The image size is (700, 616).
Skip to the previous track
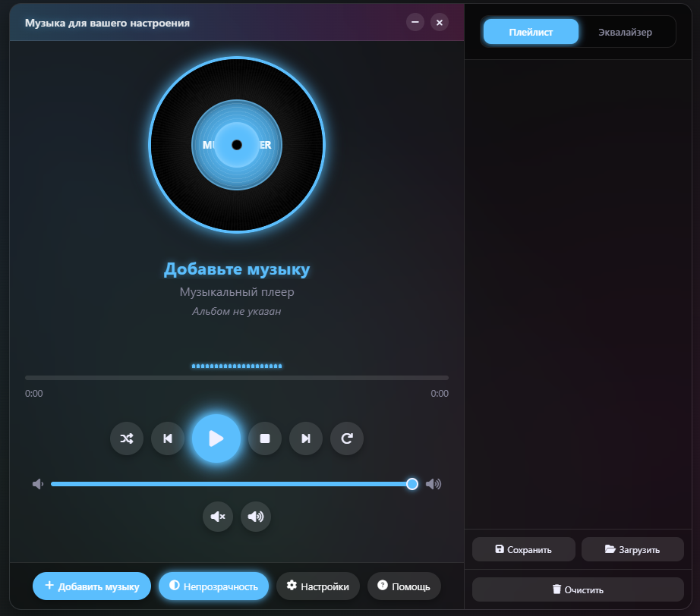coord(168,438)
